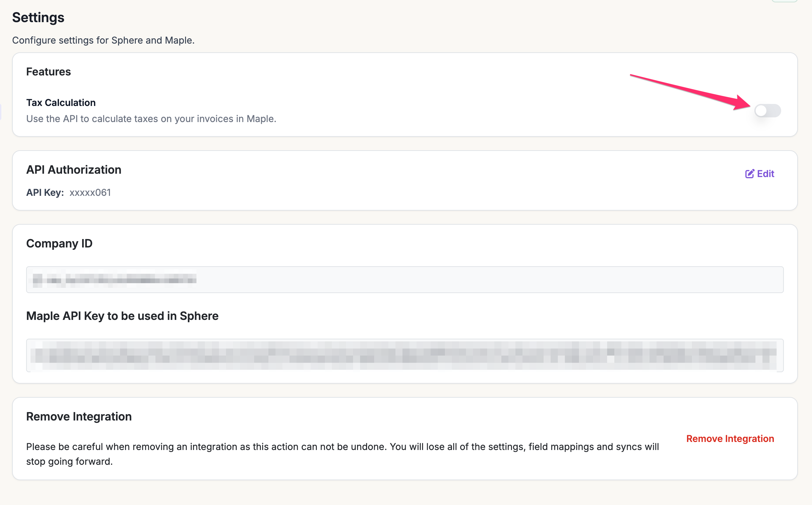Image resolution: width=812 pixels, height=505 pixels.
Task: Click the API Key label
Action: click(x=45, y=192)
